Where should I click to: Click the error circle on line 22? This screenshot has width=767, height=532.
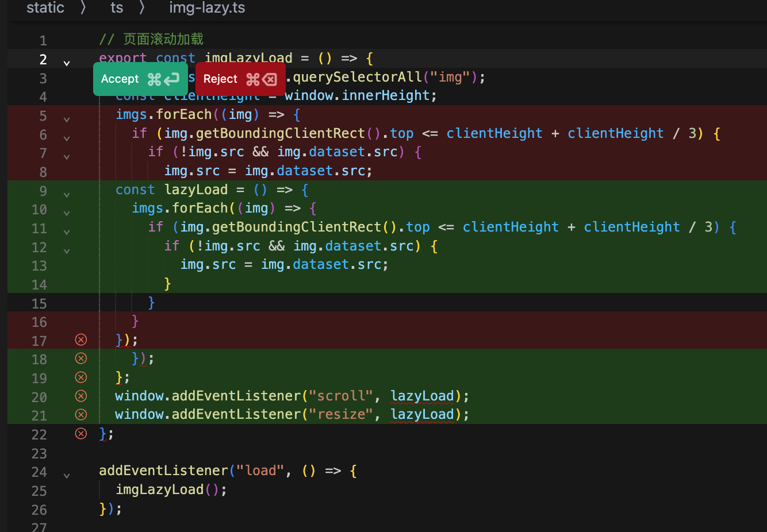(x=81, y=434)
